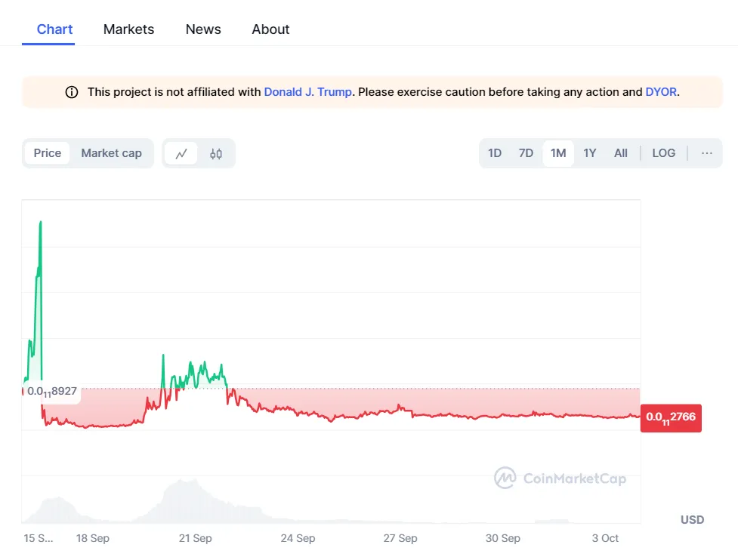Select the 1Y time range

590,153
